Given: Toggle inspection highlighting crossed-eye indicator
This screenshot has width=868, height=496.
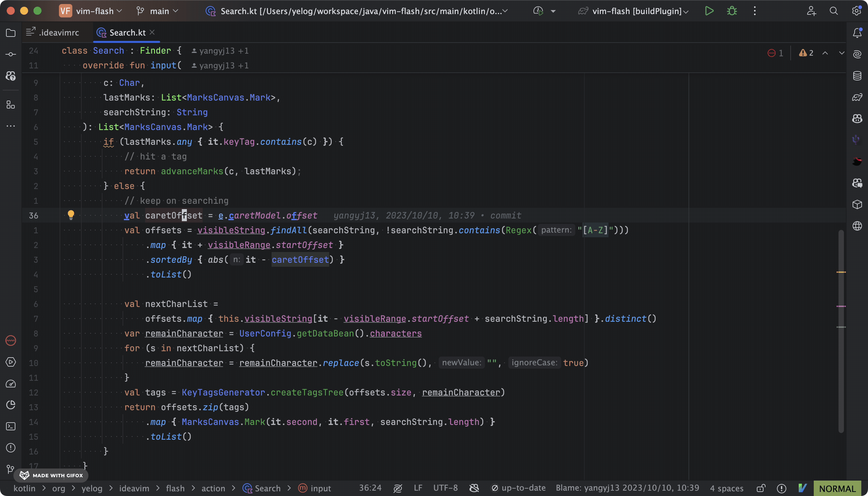Looking at the screenshot, I should 397,488.
